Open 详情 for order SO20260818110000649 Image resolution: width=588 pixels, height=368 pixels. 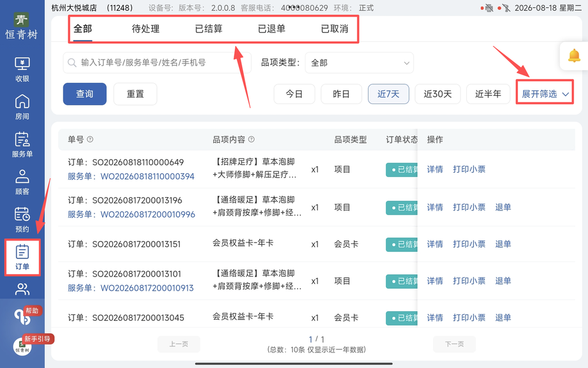click(x=435, y=170)
